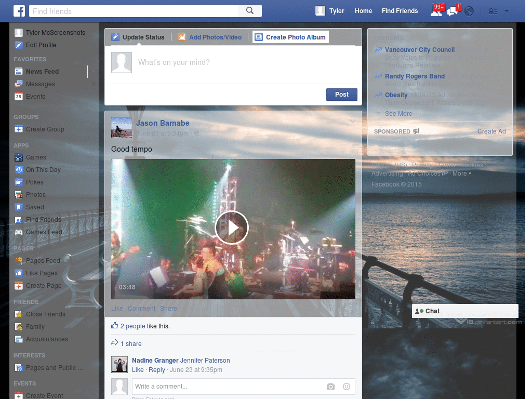Open Vancouver City Council trending topic

tap(419, 50)
